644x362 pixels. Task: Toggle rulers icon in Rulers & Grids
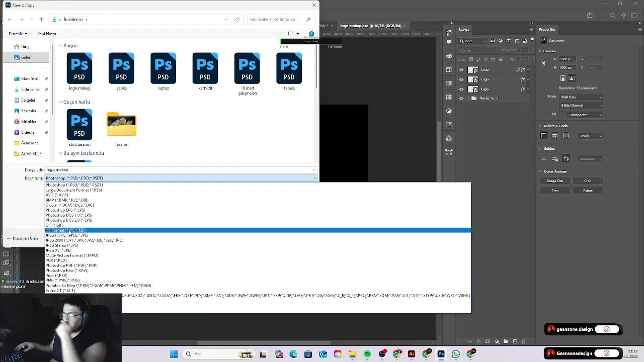(544, 136)
